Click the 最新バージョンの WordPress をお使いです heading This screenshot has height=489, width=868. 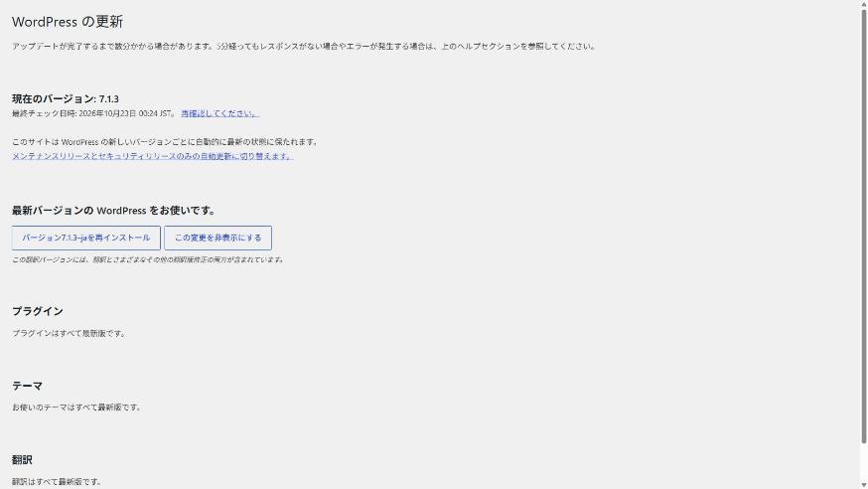[x=114, y=211]
